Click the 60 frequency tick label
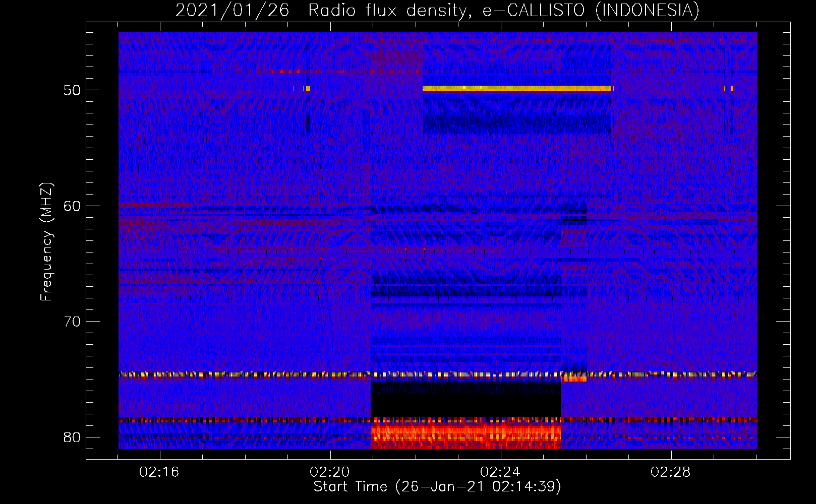 tap(72, 206)
